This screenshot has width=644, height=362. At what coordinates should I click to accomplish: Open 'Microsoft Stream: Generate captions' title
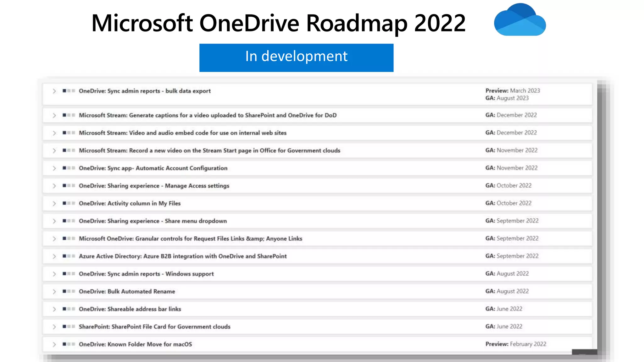click(208, 115)
